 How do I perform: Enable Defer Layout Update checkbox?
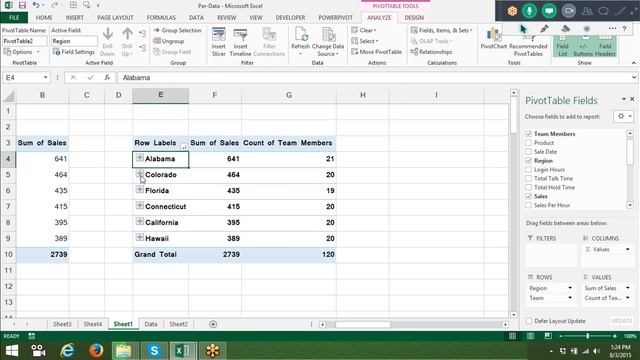tap(529, 321)
